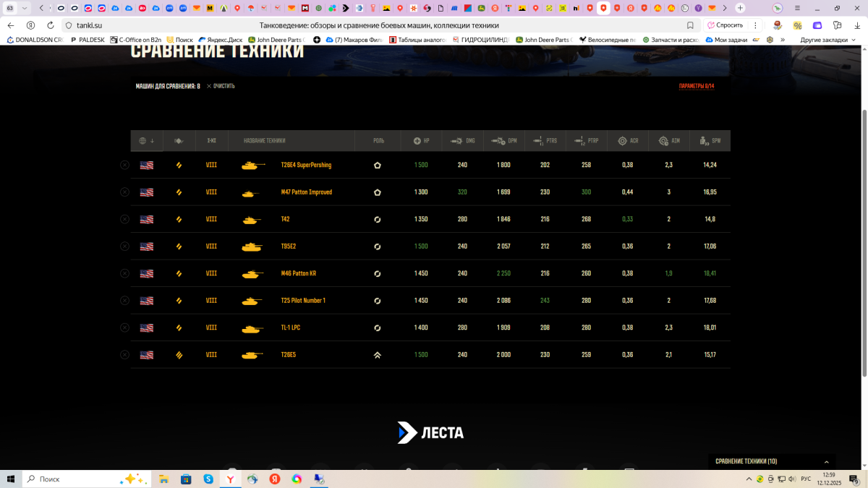Sort by tier I-XI column
Image resolution: width=868 pixels, height=488 pixels.
tap(211, 141)
